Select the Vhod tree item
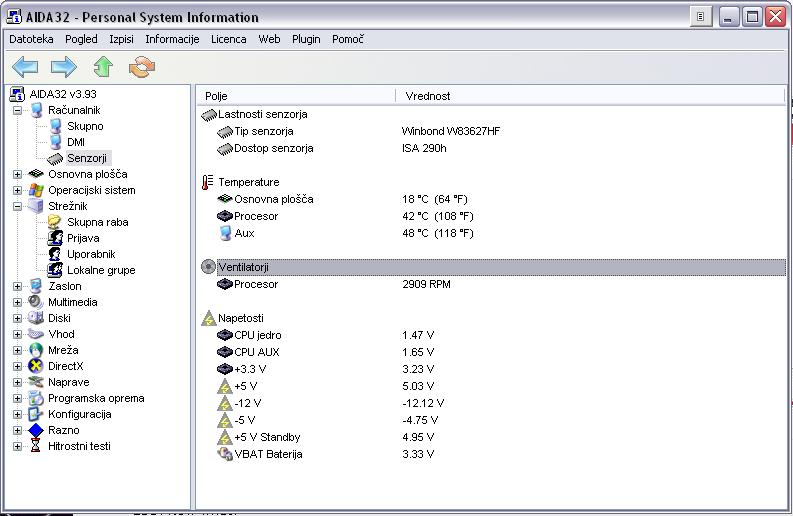Screen dimensions: 793x516 click(61, 334)
